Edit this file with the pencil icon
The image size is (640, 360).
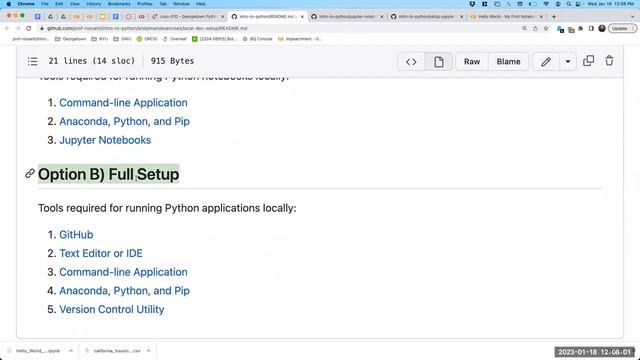546,62
